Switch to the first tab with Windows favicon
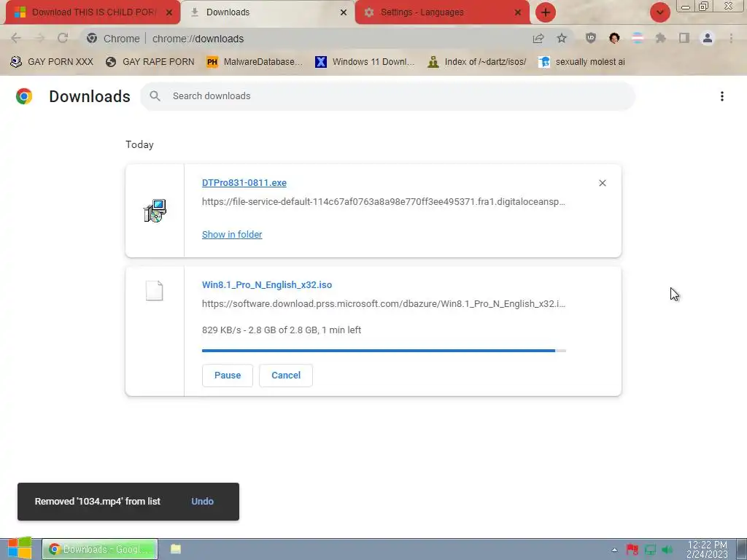Viewport: 747px width, 560px height. (93, 12)
